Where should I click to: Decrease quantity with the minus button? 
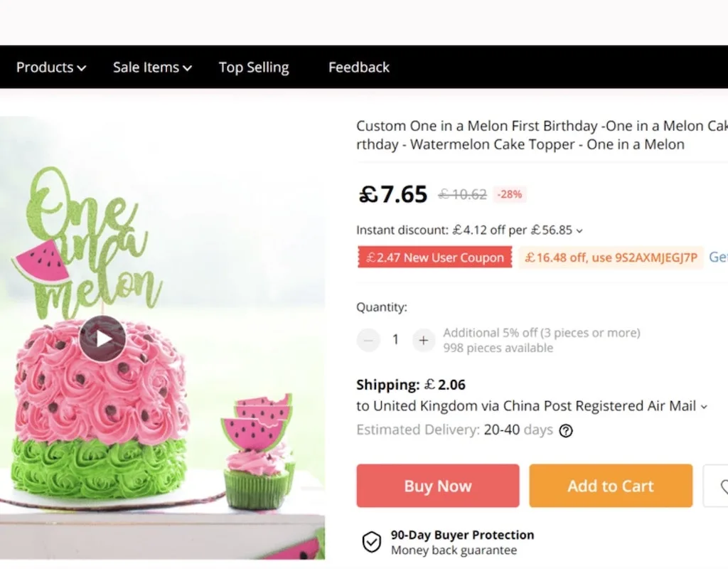pos(368,340)
